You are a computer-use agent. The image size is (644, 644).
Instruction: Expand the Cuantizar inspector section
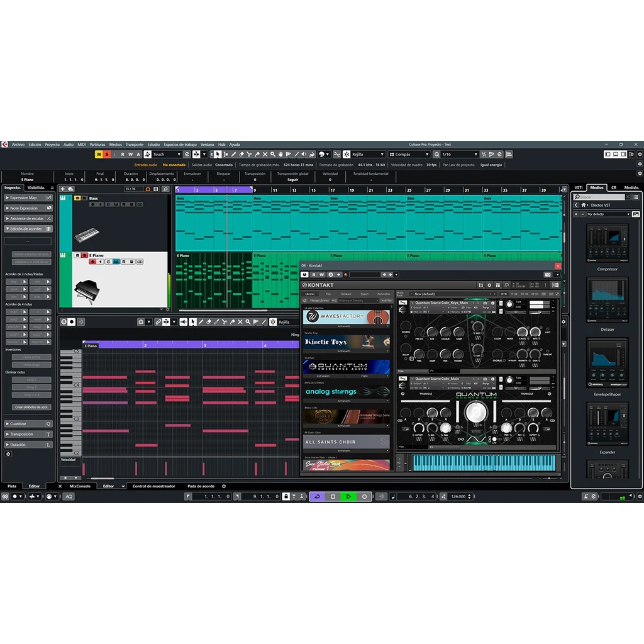tap(28, 424)
